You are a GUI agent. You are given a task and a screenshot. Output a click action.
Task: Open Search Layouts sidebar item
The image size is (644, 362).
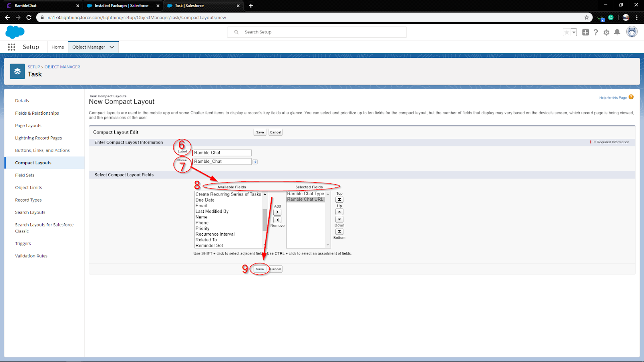point(30,212)
